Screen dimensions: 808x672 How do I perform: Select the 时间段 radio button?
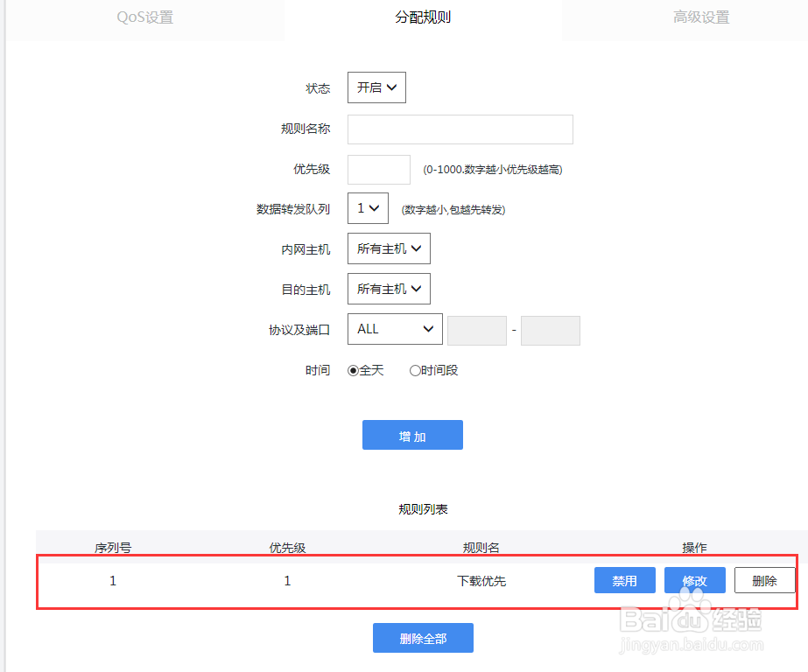point(415,371)
